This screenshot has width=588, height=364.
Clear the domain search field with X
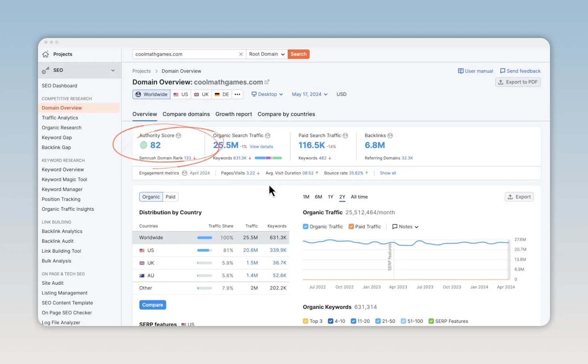tap(241, 54)
